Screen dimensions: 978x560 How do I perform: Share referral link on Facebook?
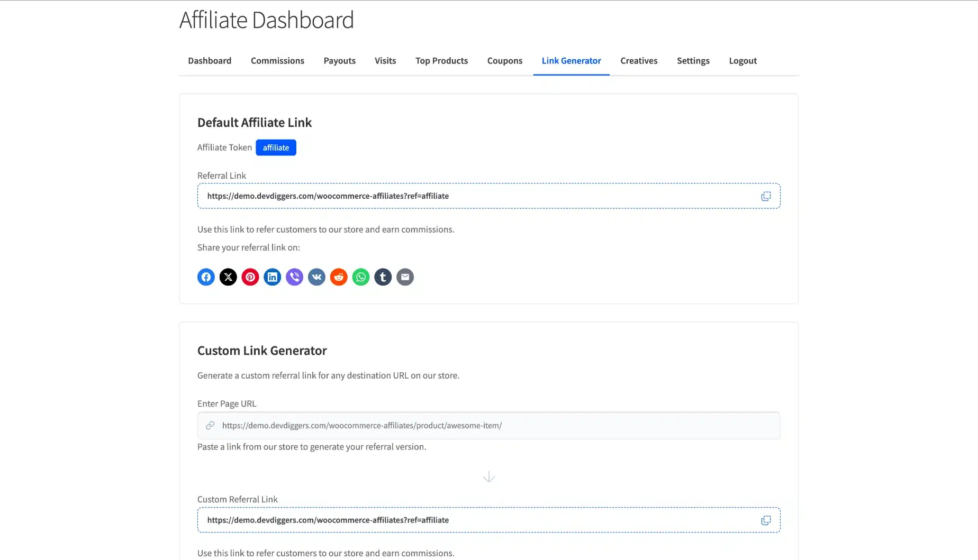tap(206, 277)
